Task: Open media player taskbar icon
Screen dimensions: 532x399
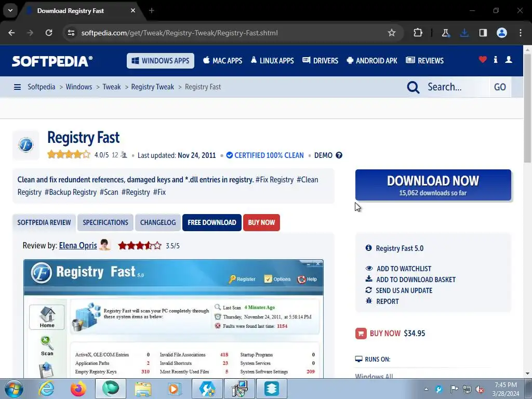Action: tap(175, 389)
